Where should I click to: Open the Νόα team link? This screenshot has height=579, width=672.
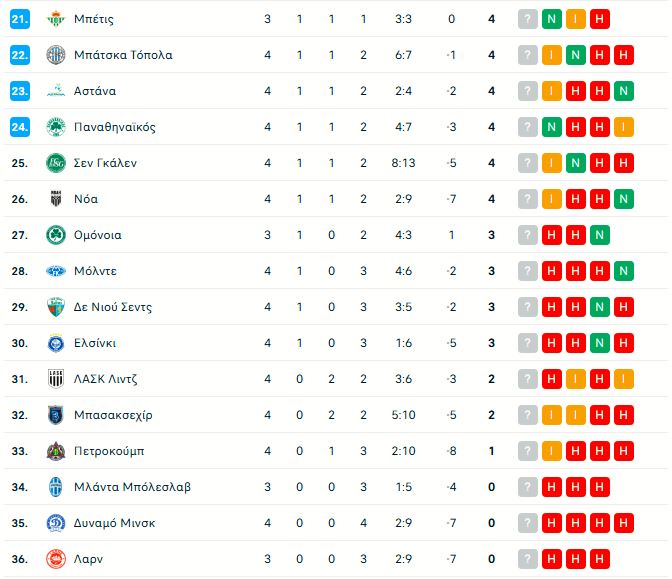point(86,199)
